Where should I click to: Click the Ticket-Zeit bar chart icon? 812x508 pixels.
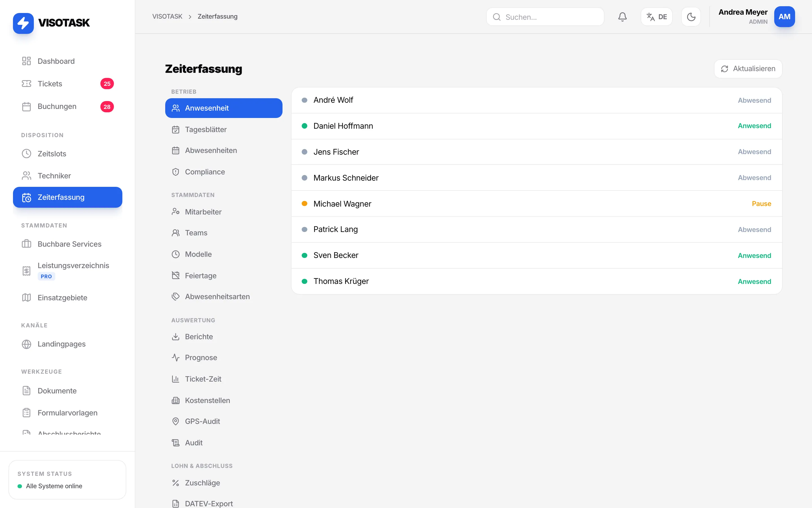(x=175, y=379)
